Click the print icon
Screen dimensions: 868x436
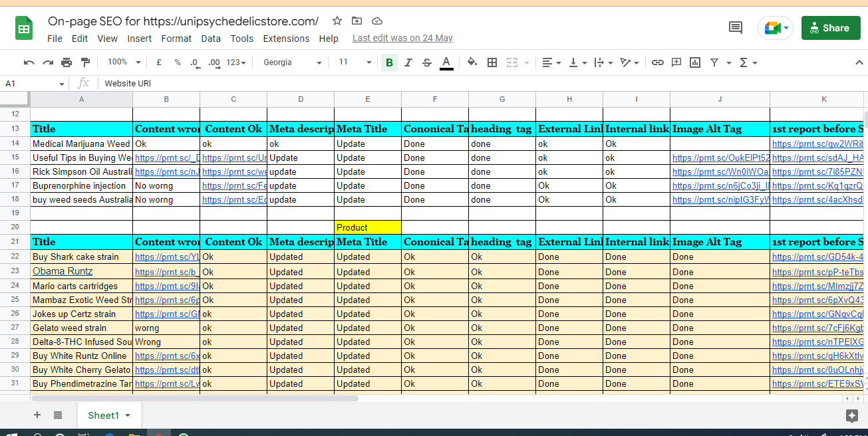[x=67, y=62]
